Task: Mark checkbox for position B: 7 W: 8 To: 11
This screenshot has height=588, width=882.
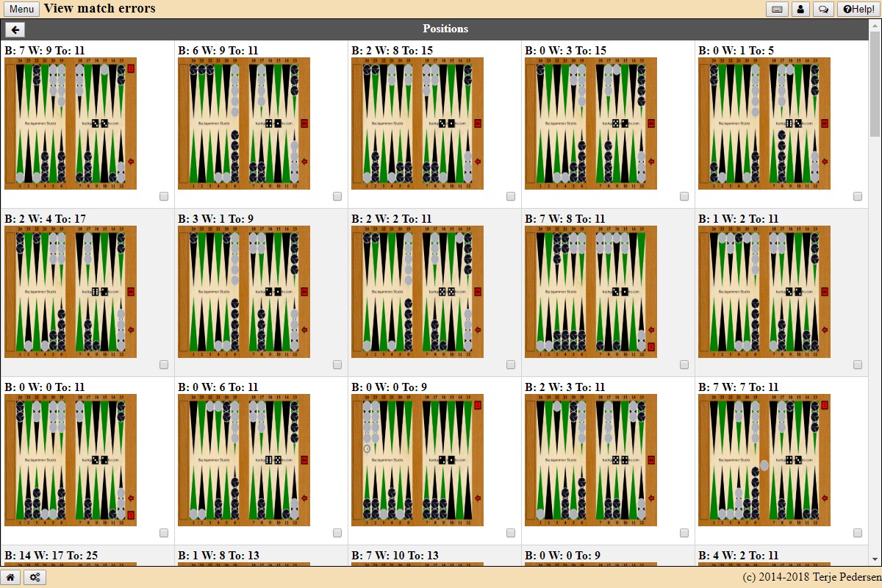Action: point(684,365)
